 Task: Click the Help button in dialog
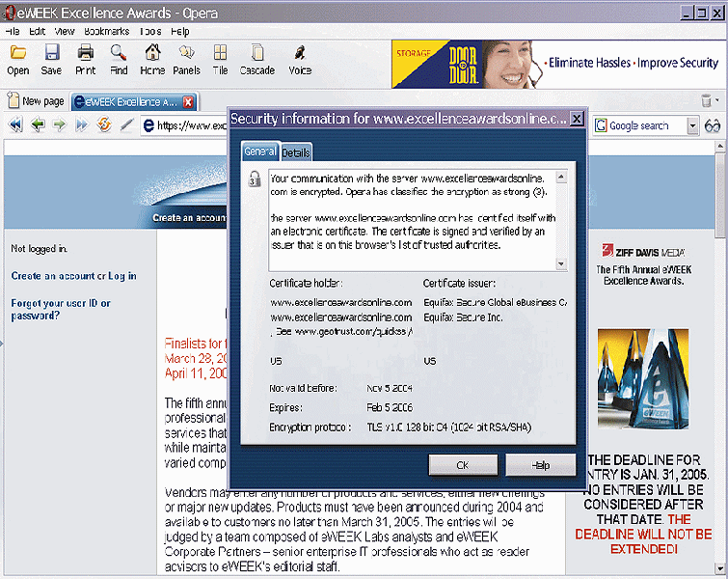pos(540,465)
